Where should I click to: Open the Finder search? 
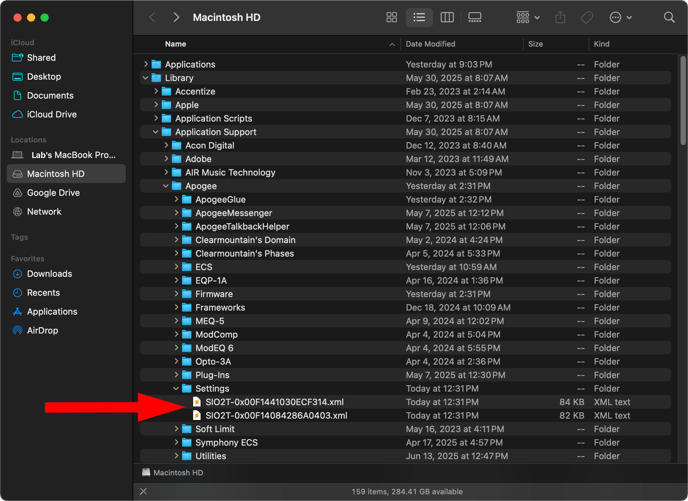669,17
